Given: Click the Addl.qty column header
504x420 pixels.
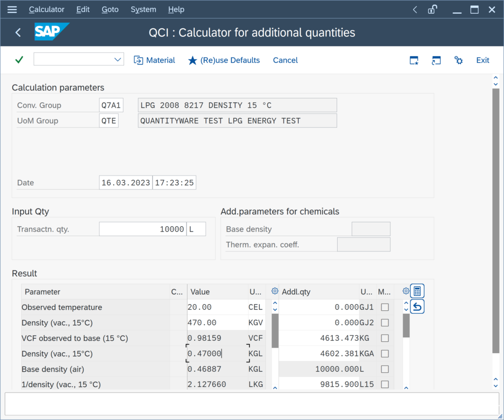Looking at the screenshot, I should pos(319,292).
